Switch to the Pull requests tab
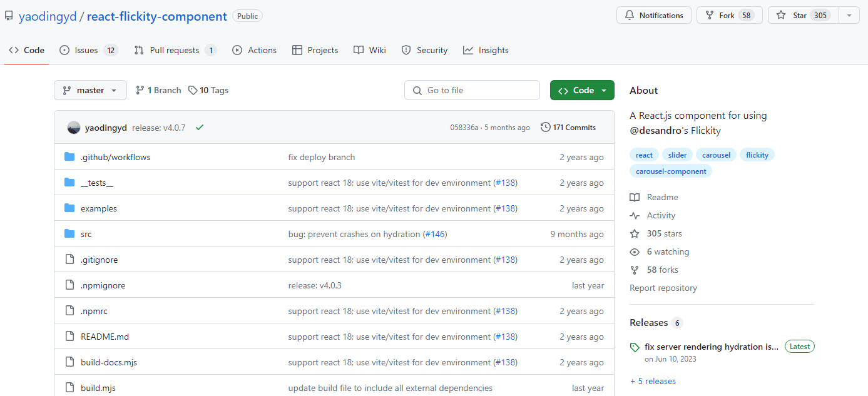The width and height of the screenshot is (868, 396). click(175, 50)
